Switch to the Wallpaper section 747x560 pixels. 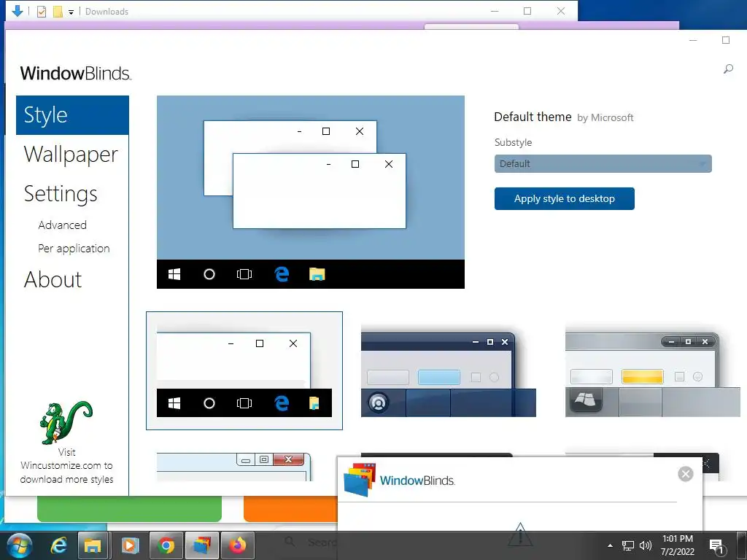tap(71, 155)
